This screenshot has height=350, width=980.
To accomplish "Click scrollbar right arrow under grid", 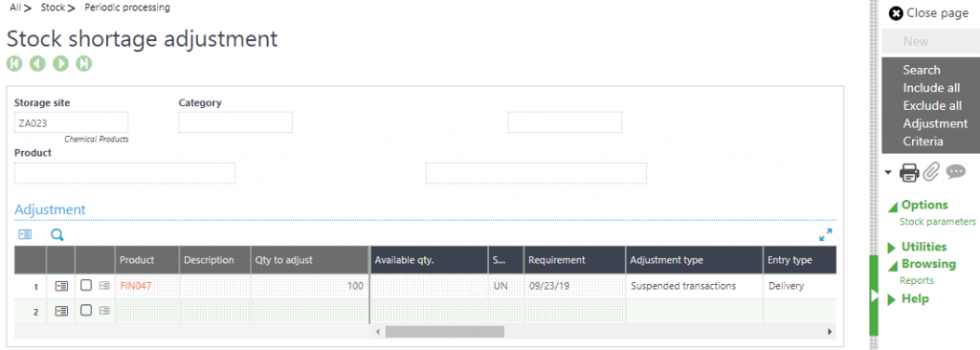I will point(830,332).
